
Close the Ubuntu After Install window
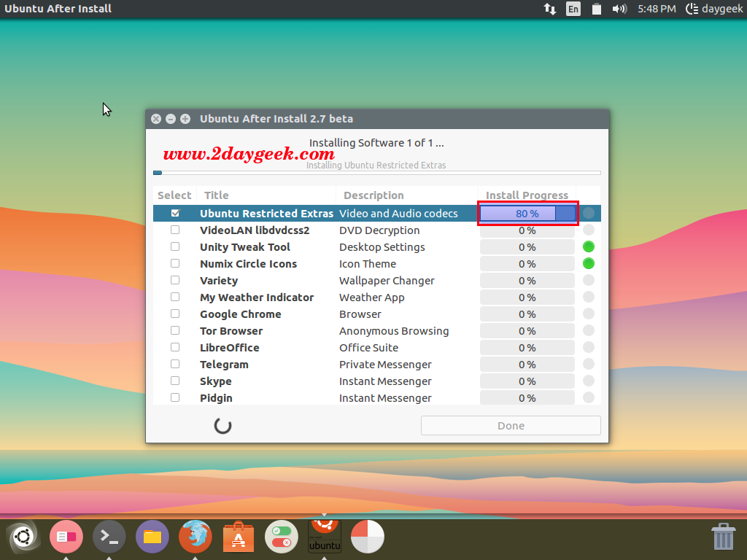[156, 119]
